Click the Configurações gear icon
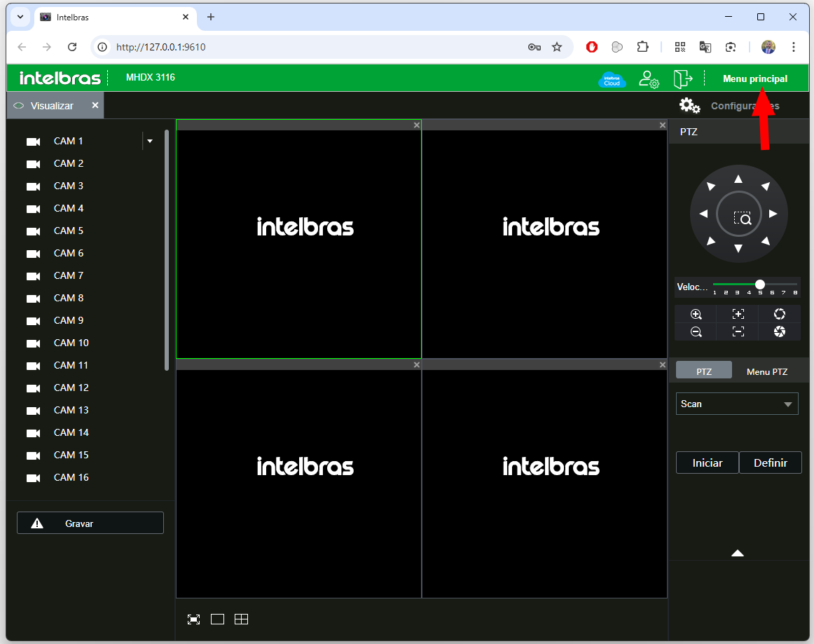This screenshot has height=644, width=814. coord(689,105)
